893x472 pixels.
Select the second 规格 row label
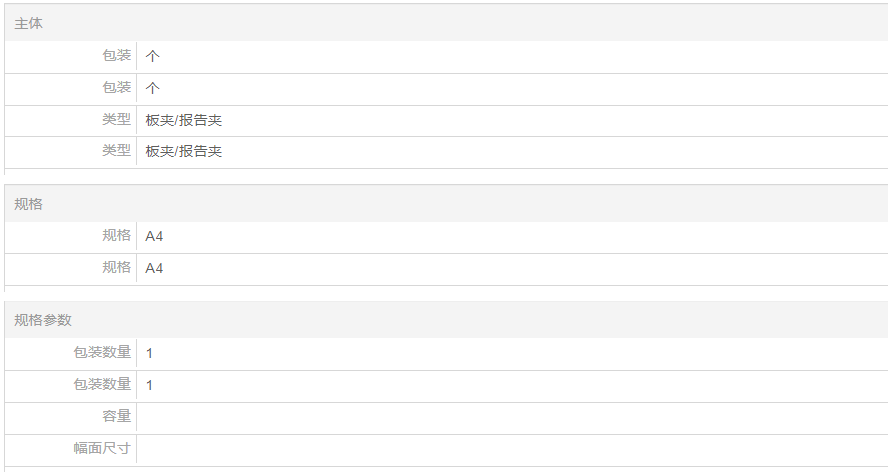coord(116,268)
